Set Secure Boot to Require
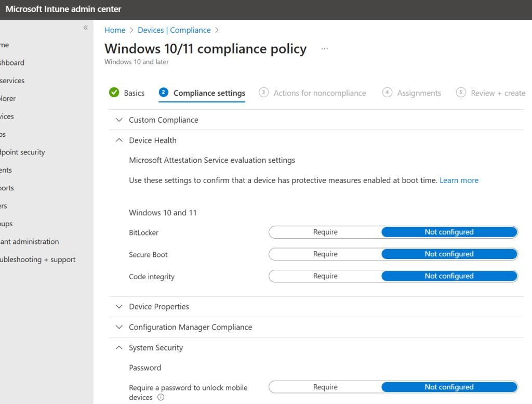Screen dimensions: 532x404 tap(325, 254)
